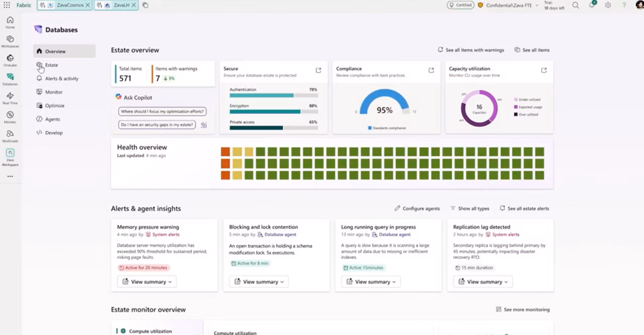Select Estate in the Databases navigation
This screenshot has width=644, height=335.
pos(51,65)
